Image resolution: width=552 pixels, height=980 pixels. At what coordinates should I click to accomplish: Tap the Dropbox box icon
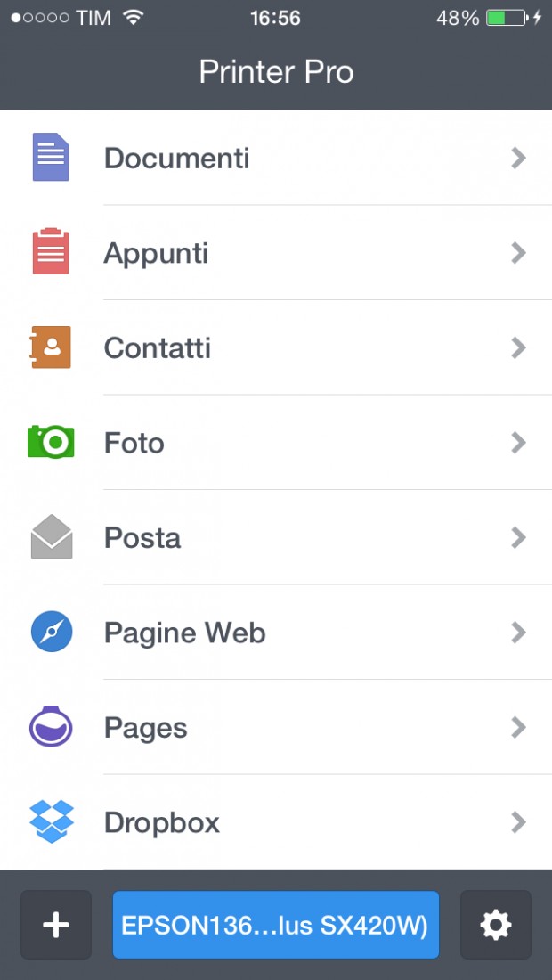tap(52, 822)
